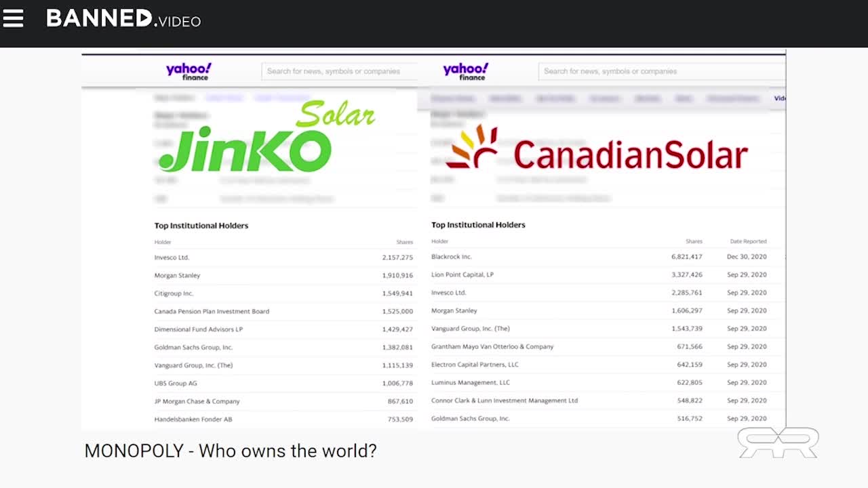This screenshot has width=868, height=488.
Task: Click the share count 622,805
Action: [x=690, y=382]
